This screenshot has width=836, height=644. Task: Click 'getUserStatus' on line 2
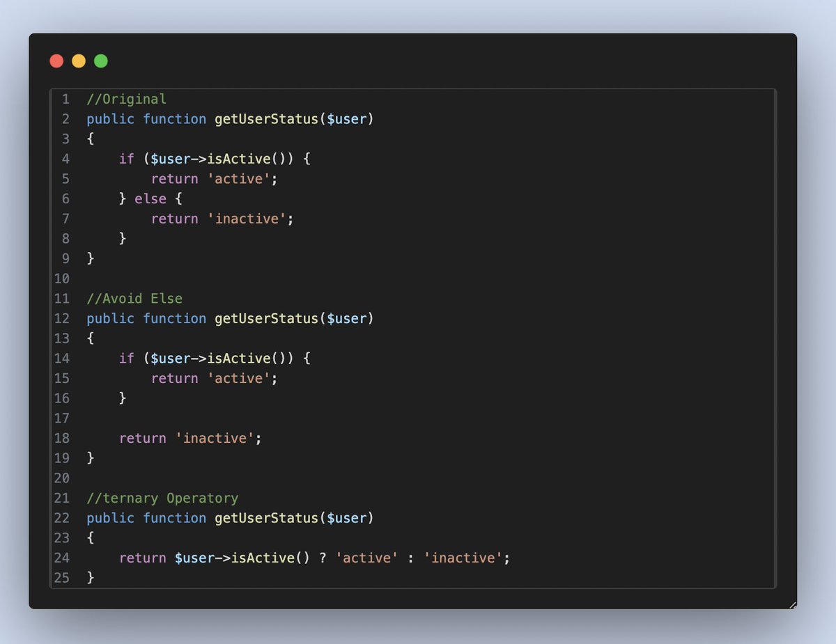tap(266, 119)
